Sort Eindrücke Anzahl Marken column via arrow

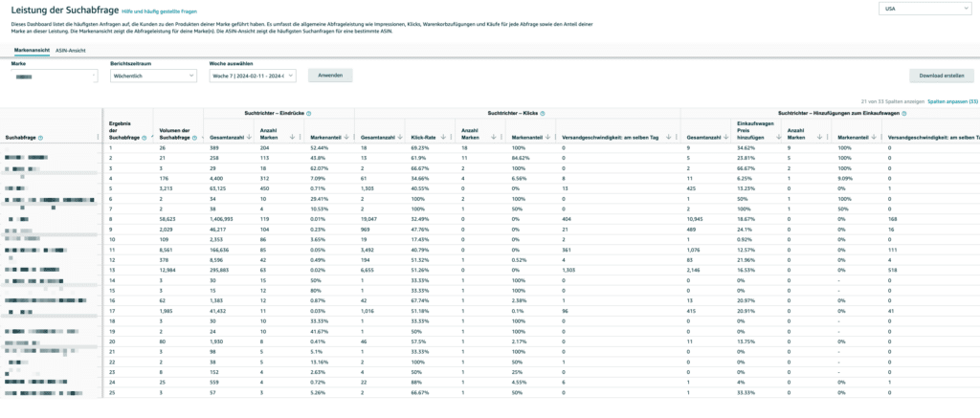pyautogui.click(x=292, y=137)
